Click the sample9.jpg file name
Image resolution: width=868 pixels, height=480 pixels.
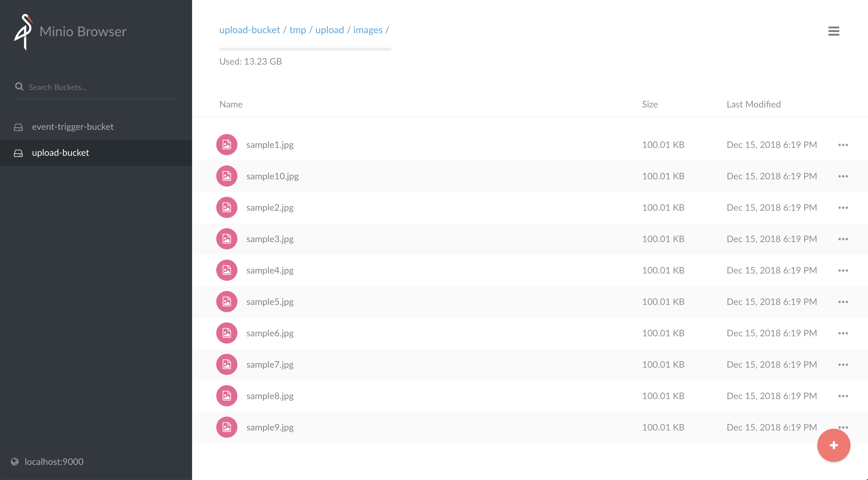pyautogui.click(x=270, y=427)
